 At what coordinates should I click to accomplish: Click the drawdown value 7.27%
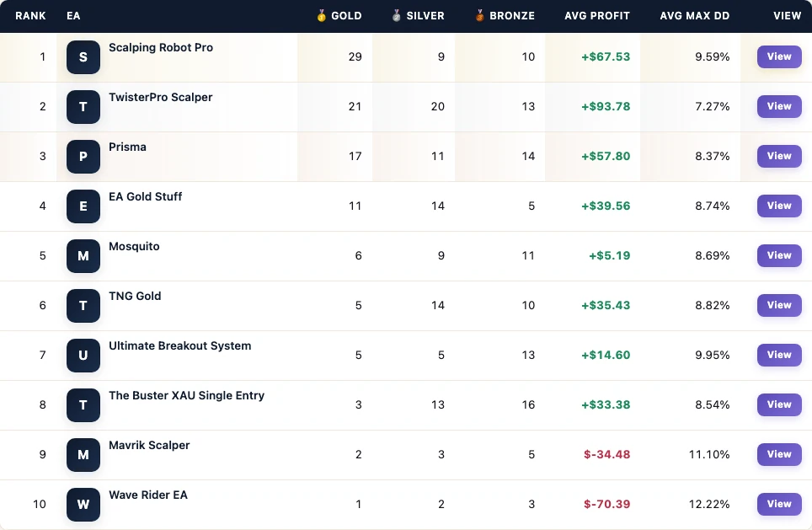pyautogui.click(x=712, y=107)
